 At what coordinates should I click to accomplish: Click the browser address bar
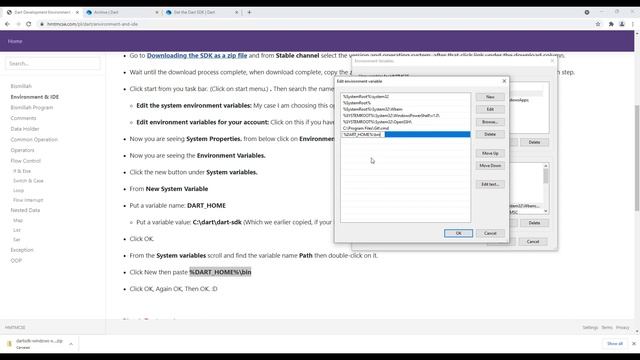314,24
